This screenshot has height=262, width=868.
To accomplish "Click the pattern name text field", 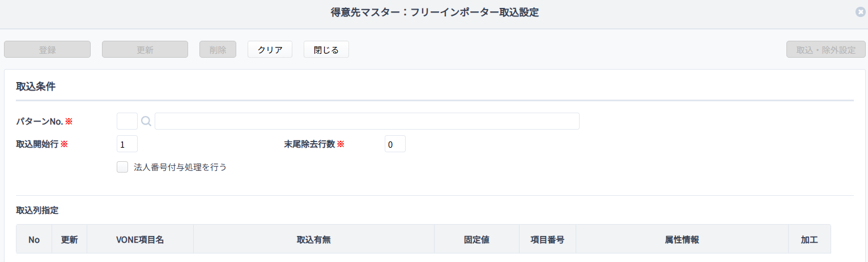I will (x=367, y=121).
